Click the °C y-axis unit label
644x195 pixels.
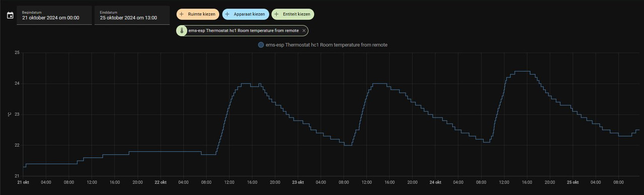tap(9, 114)
